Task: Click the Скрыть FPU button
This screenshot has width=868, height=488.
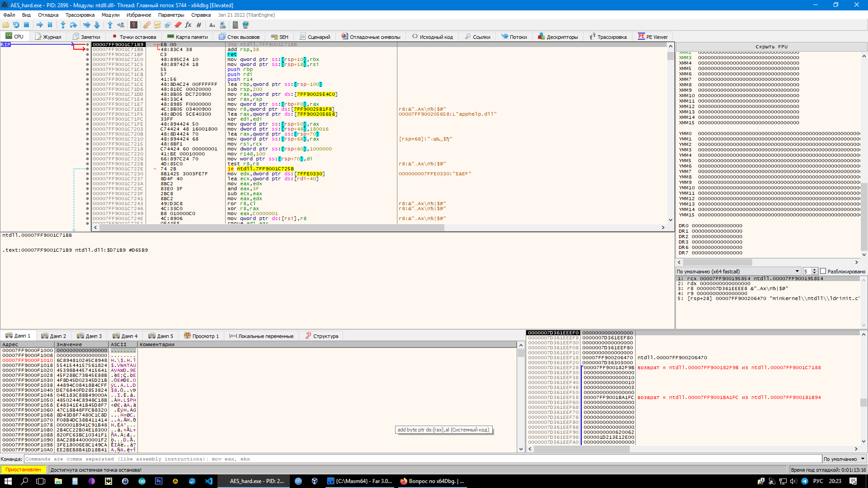Action: (771, 47)
